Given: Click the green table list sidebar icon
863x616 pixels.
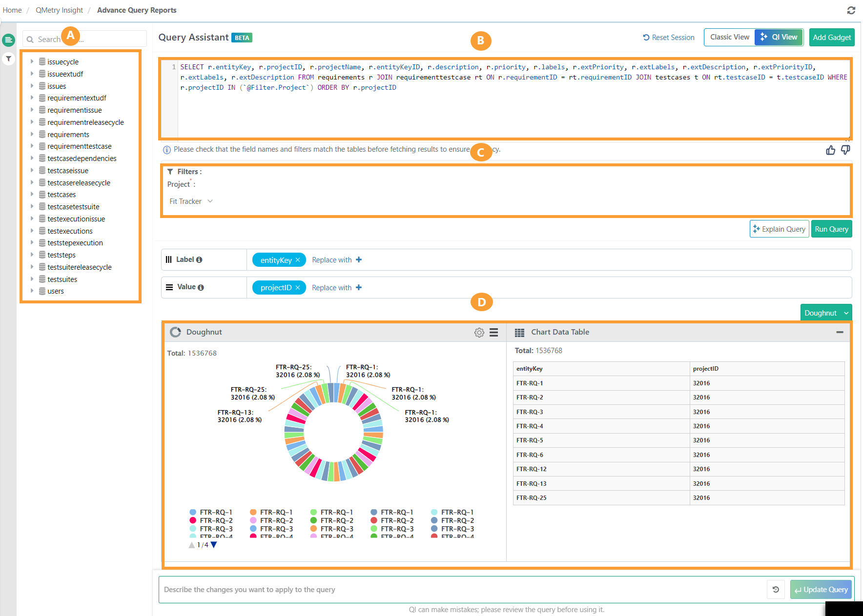Looking at the screenshot, I should 8,40.
